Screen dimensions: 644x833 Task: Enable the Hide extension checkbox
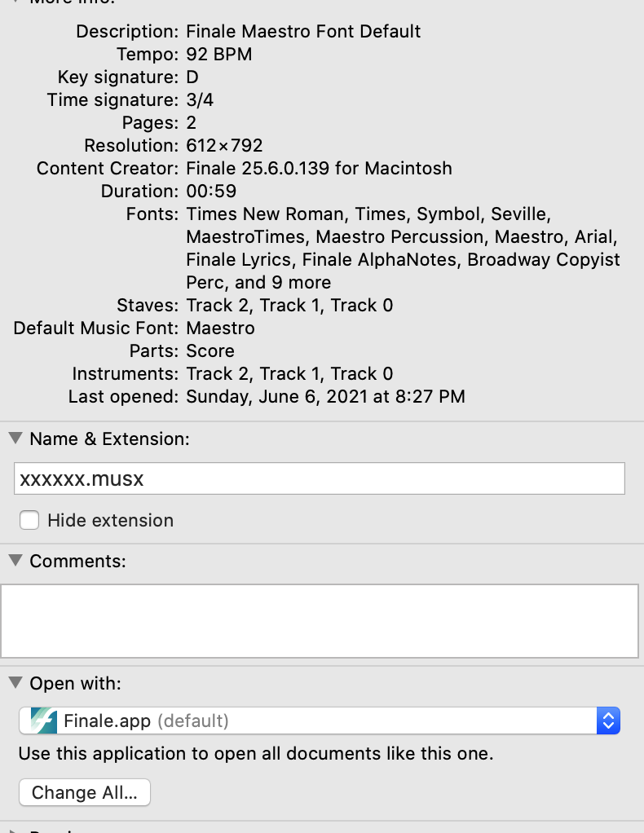[x=29, y=520]
